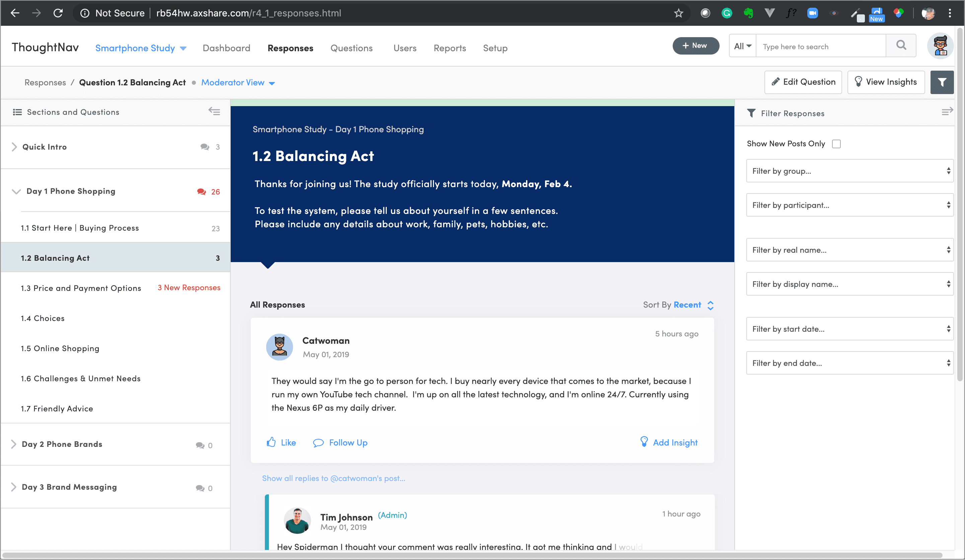
Task: Click the search magnifier icon
Action: pyautogui.click(x=901, y=46)
